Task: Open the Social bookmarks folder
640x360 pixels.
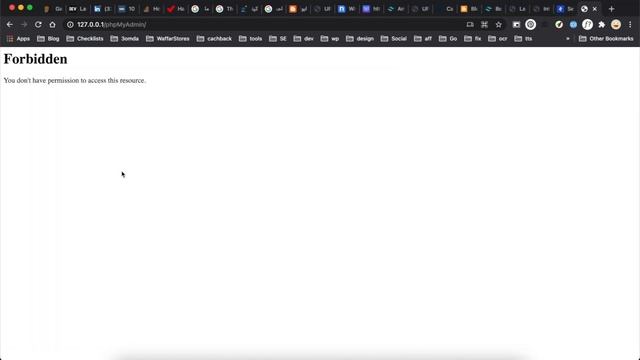Action: pyautogui.click(x=394, y=39)
